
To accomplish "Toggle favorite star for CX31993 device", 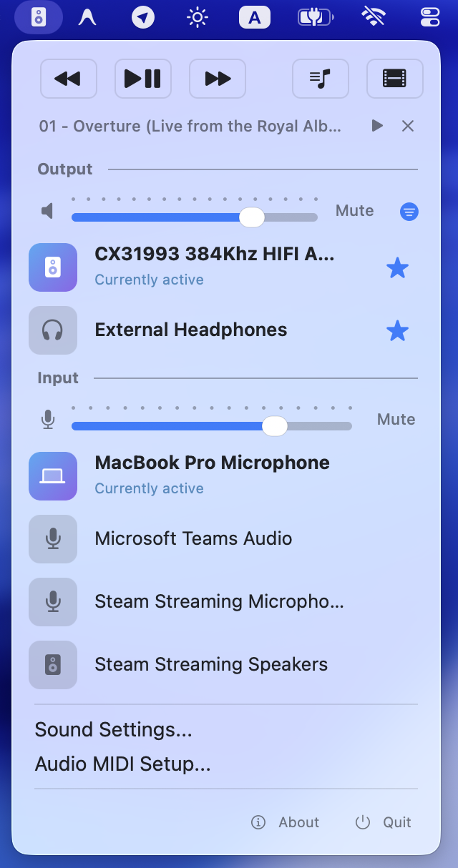I will (x=397, y=268).
